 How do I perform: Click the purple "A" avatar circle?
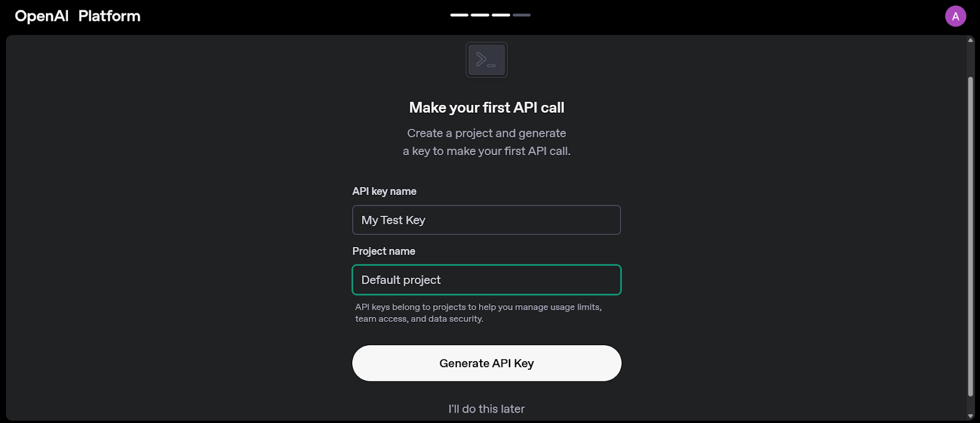click(954, 15)
